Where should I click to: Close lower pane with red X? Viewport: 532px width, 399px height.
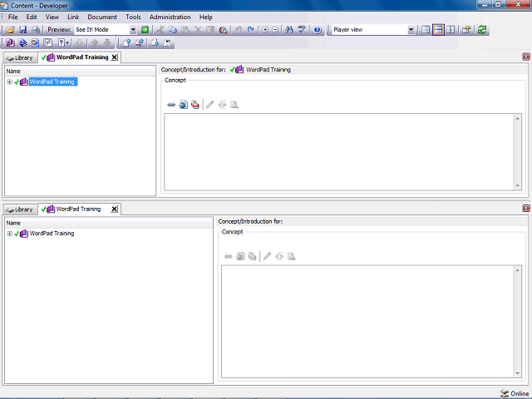click(526, 209)
